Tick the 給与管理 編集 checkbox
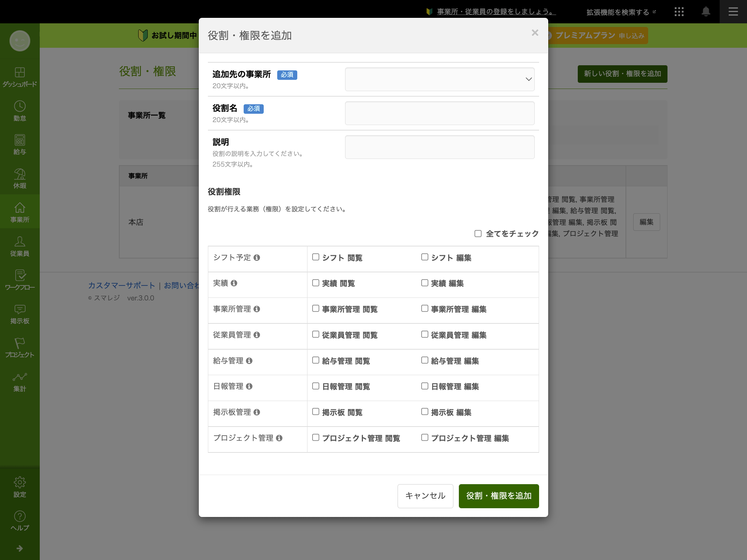The image size is (747, 560). pyautogui.click(x=425, y=360)
